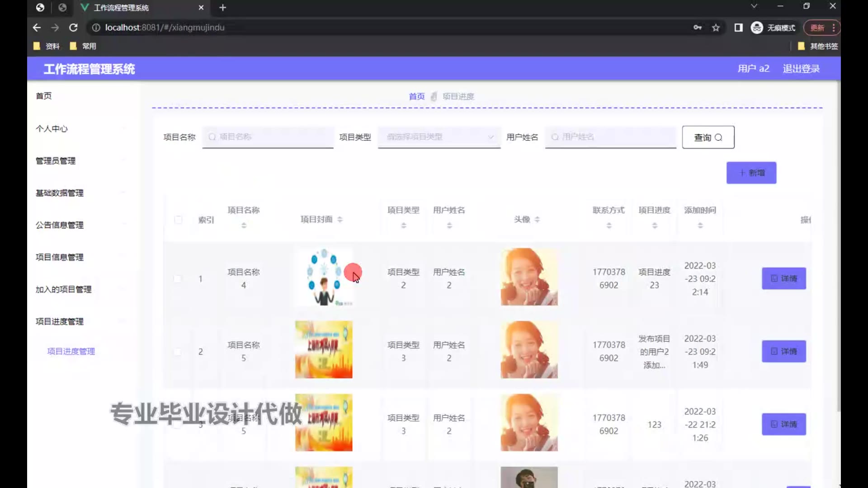Go back with the browser back arrow
Viewport: 868px width, 488px height.
(x=37, y=28)
